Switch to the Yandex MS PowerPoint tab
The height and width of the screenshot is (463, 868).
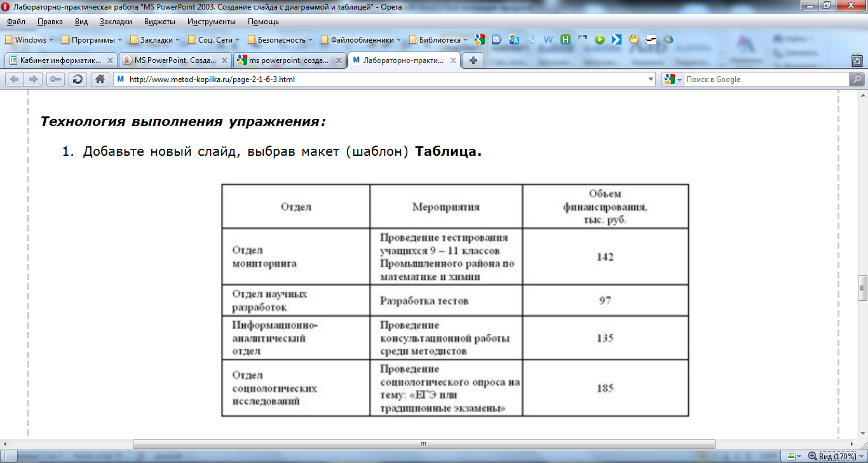(175, 60)
